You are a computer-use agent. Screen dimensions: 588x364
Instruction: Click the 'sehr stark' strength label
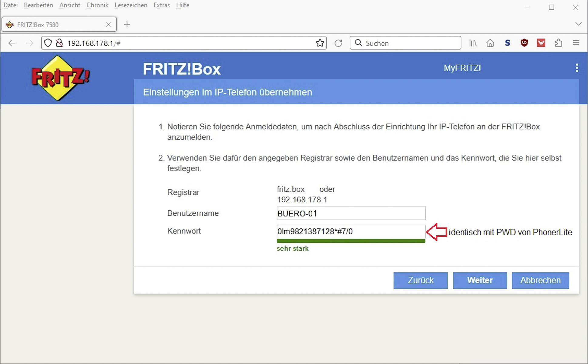click(x=293, y=249)
